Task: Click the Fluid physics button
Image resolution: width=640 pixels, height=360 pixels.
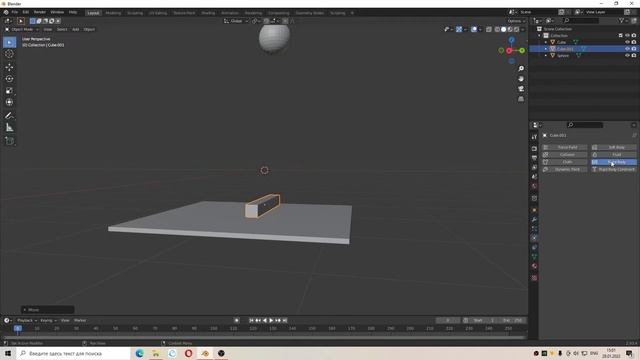Action: click(x=614, y=155)
